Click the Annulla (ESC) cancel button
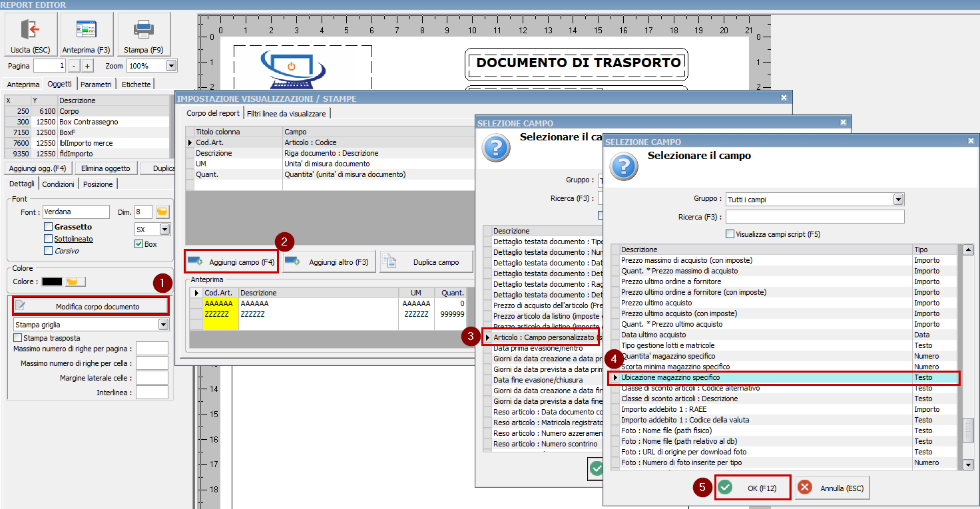 pyautogui.click(x=832, y=488)
